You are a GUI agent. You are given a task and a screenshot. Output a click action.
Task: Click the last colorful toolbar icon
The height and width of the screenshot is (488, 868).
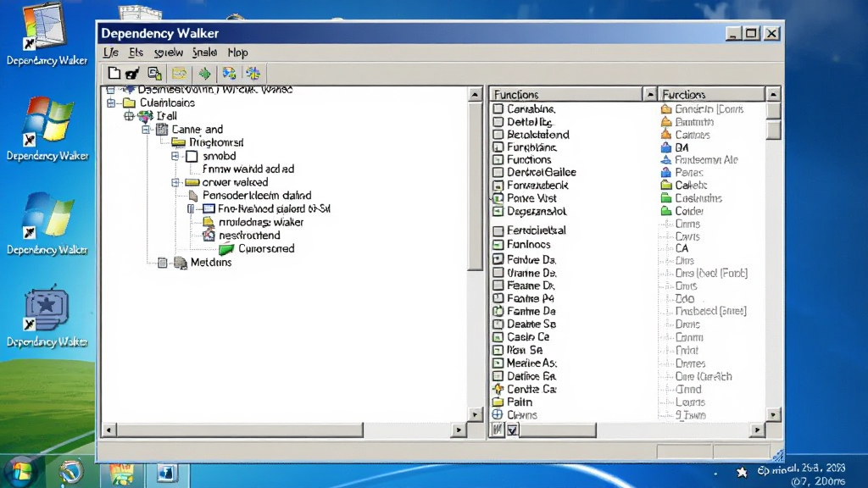[253, 73]
